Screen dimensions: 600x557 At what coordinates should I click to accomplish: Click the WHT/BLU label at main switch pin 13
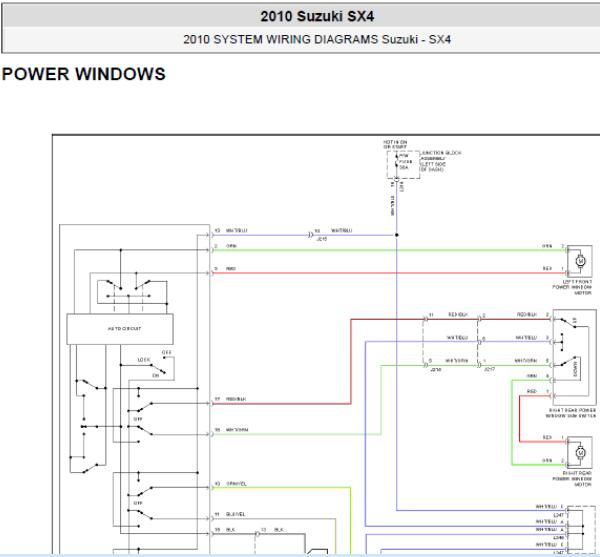click(237, 230)
